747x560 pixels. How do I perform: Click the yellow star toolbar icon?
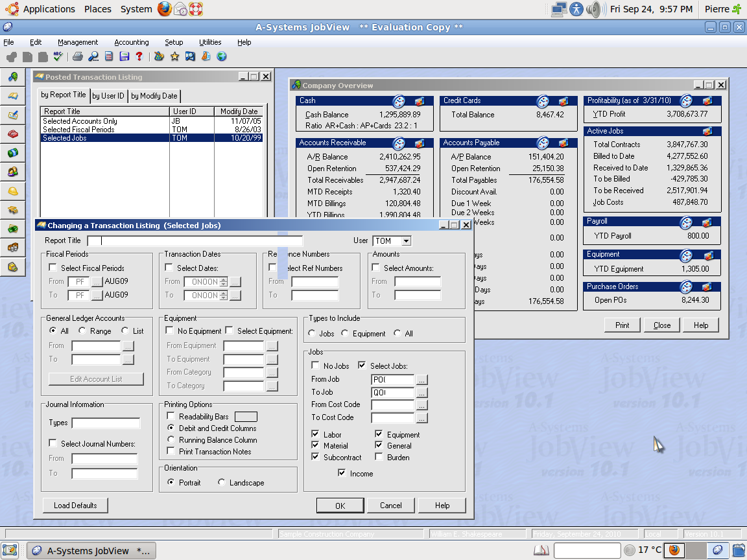(x=174, y=57)
